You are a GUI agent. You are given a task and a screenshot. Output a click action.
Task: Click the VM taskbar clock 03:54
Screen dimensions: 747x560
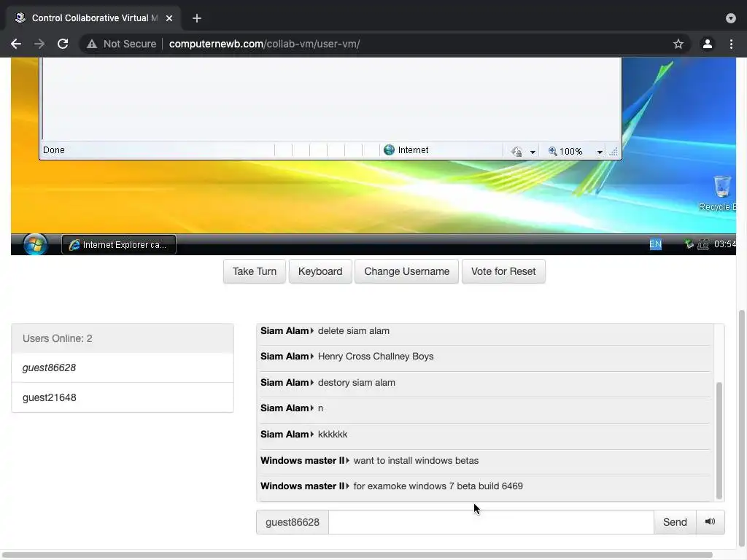coord(724,244)
